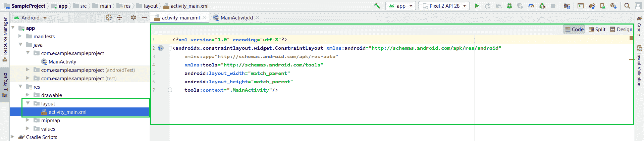Switch editor to Code view
This screenshot has height=141, width=644.
pos(574,30)
